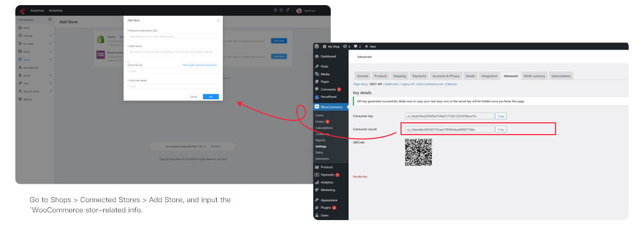Switch to Accounts & Privacy tab
Viewport: 644px width, 238px height.
click(446, 76)
